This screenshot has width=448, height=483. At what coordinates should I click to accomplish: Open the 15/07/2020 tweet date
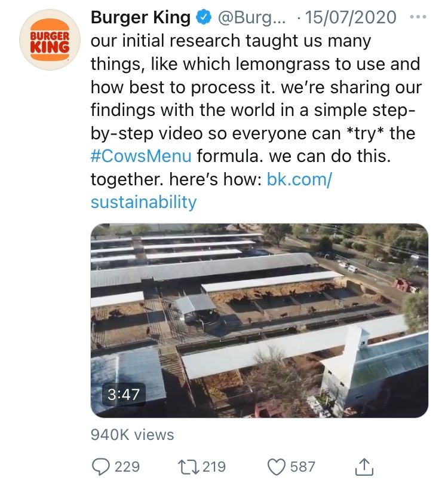click(350, 17)
